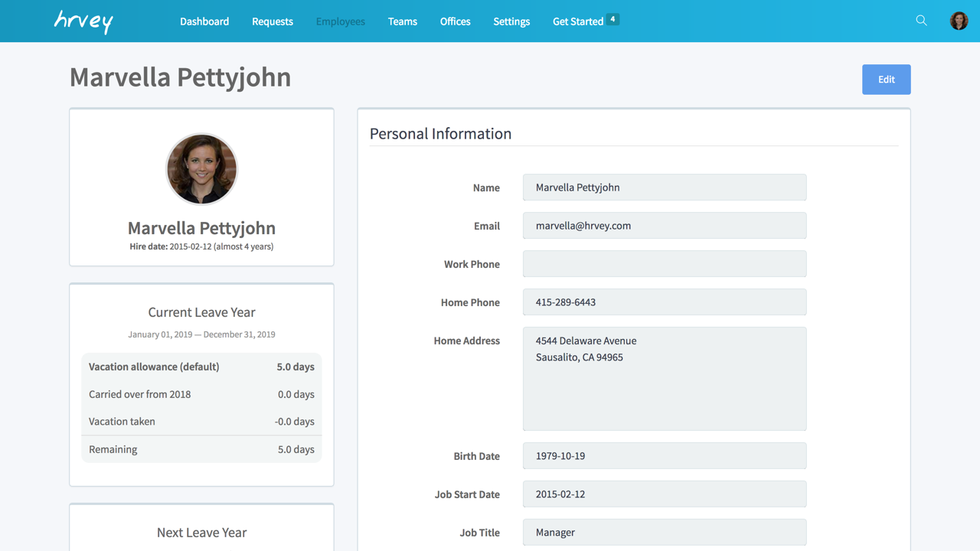Click the Name input field
The image size is (980, 551).
664,187
